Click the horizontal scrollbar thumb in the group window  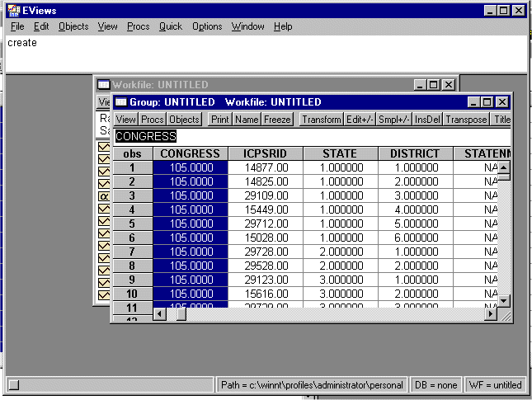[x=181, y=314]
